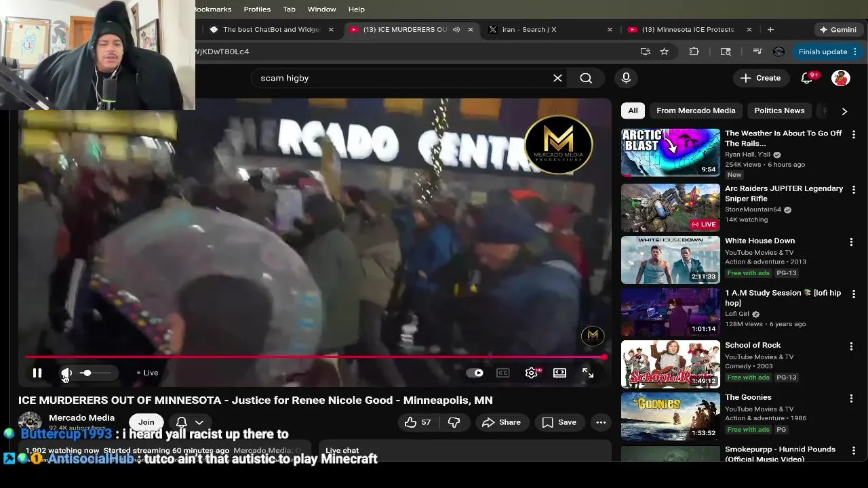This screenshot has height=488, width=868.
Task: Open a new browser tab
Action: [770, 30]
